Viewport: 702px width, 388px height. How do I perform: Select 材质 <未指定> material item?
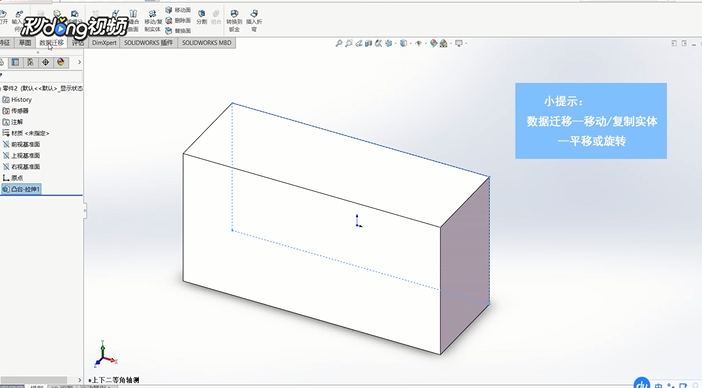click(x=26, y=133)
